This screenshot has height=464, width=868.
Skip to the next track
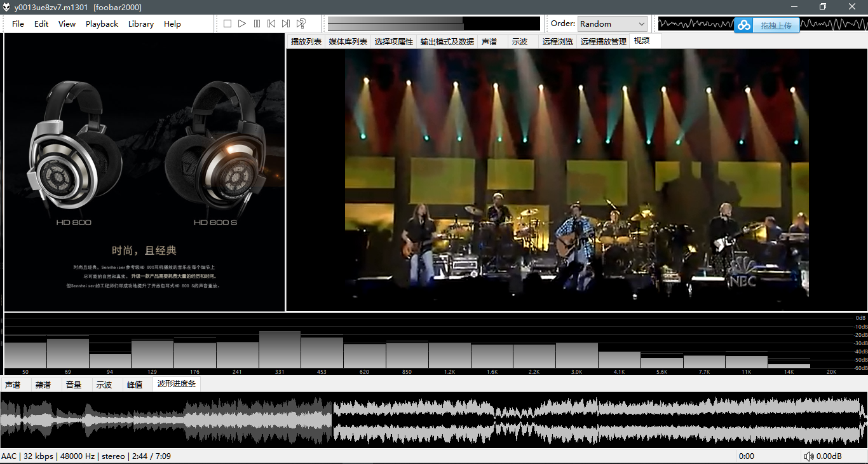[286, 24]
